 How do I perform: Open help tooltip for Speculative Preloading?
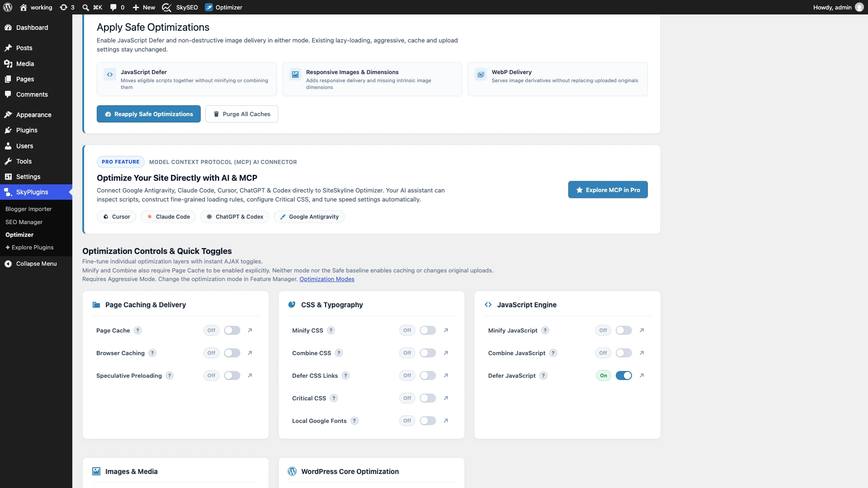(170, 375)
